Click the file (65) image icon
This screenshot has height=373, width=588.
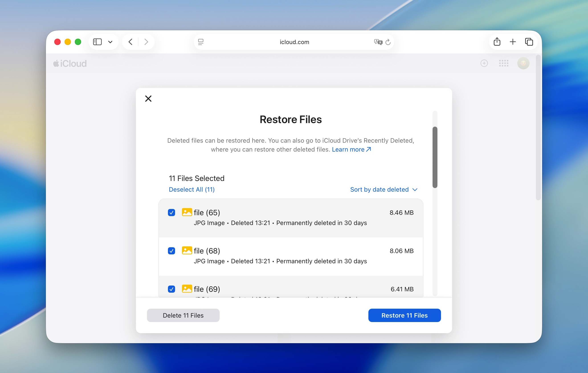(x=187, y=212)
